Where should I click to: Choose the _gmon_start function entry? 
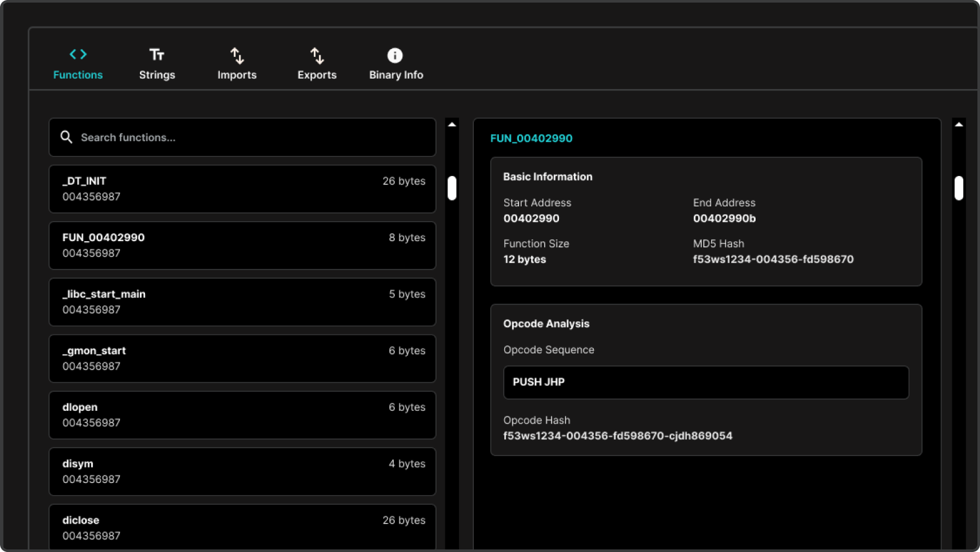click(242, 359)
